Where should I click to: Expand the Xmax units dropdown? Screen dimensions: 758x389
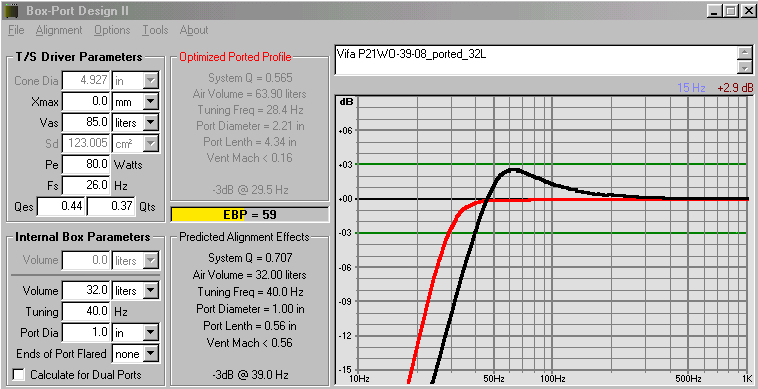(x=152, y=102)
